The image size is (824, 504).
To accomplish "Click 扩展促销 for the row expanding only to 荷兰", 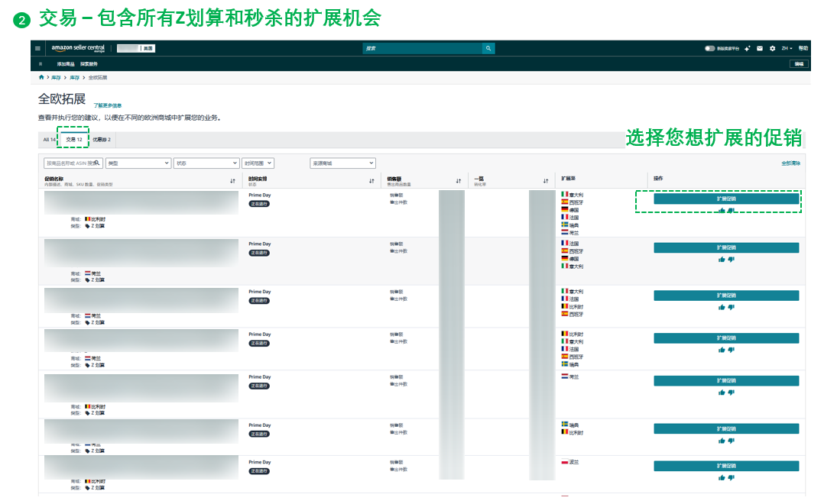I will click(x=726, y=380).
